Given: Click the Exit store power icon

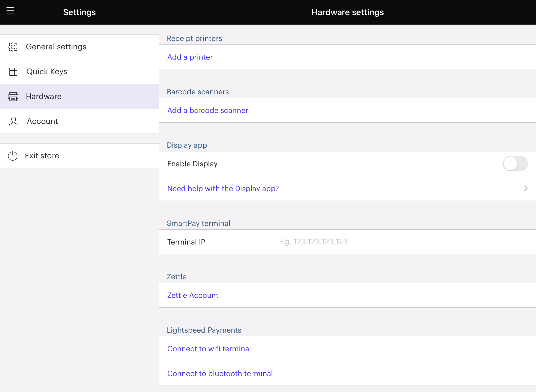Looking at the screenshot, I should click(13, 156).
